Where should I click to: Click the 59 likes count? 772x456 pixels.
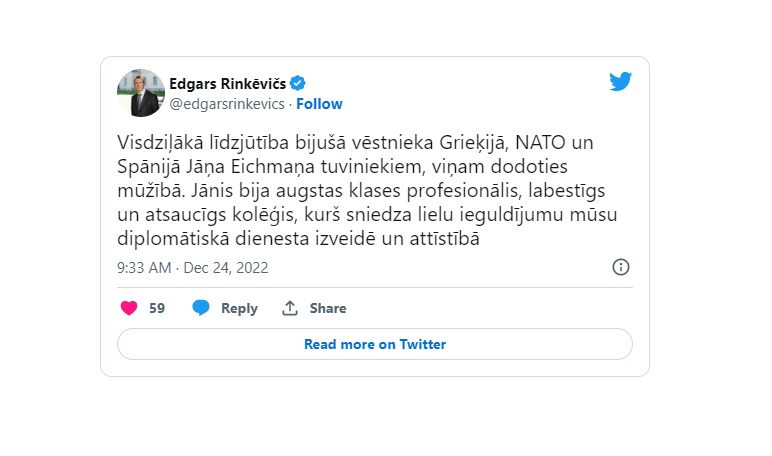(x=157, y=308)
